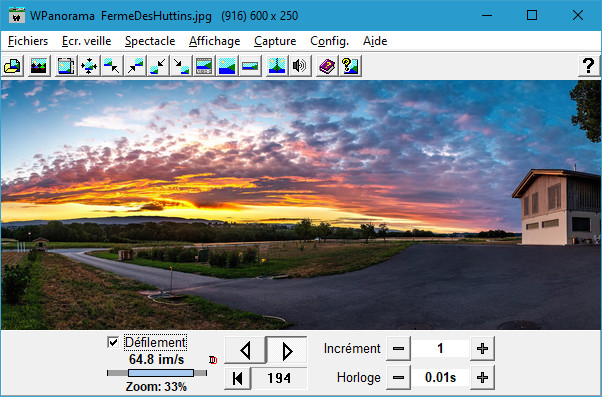Close the WPanorama window
The height and width of the screenshot is (397, 602).
click(577, 15)
